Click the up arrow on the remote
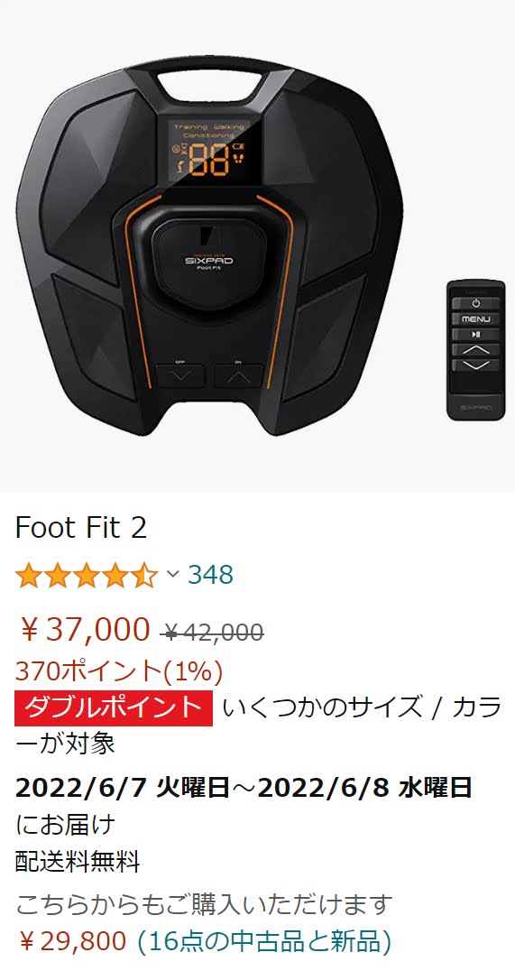 [475, 350]
